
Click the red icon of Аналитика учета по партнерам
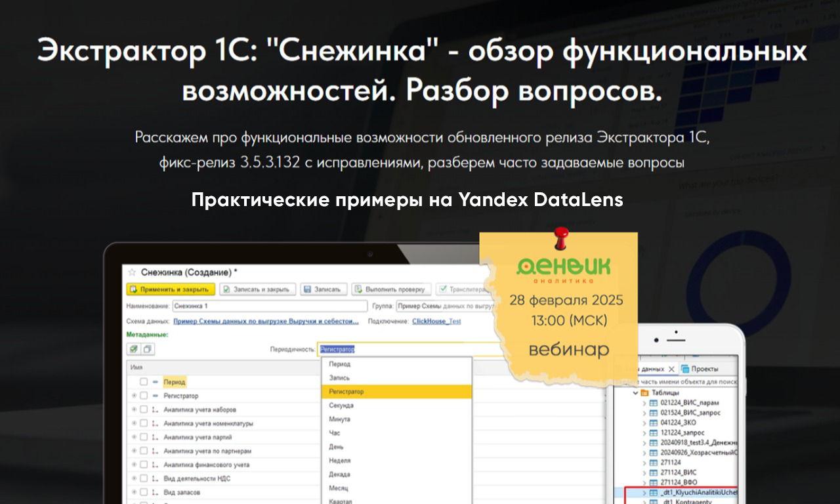point(156,451)
